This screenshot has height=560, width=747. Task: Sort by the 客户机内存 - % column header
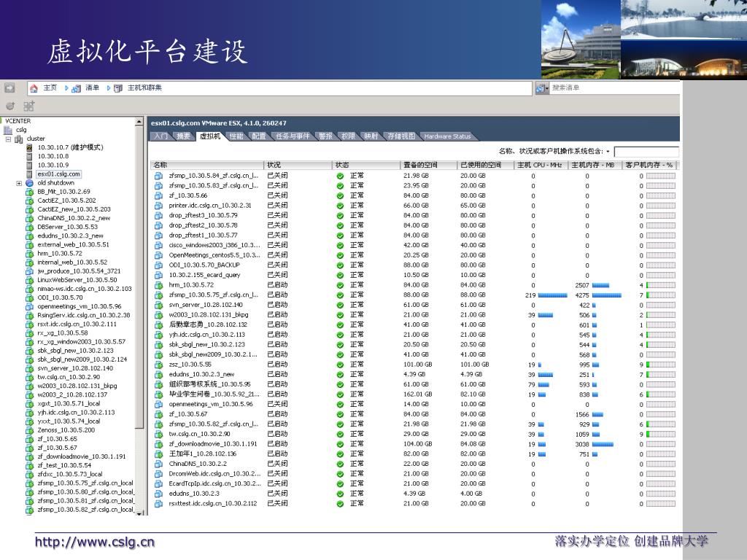(x=650, y=166)
